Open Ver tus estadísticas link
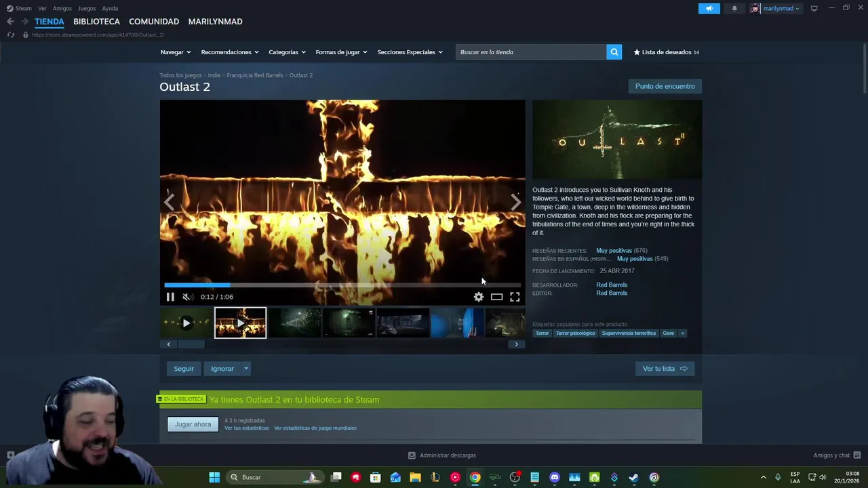This screenshot has width=868, height=488. [x=247, y=428]
